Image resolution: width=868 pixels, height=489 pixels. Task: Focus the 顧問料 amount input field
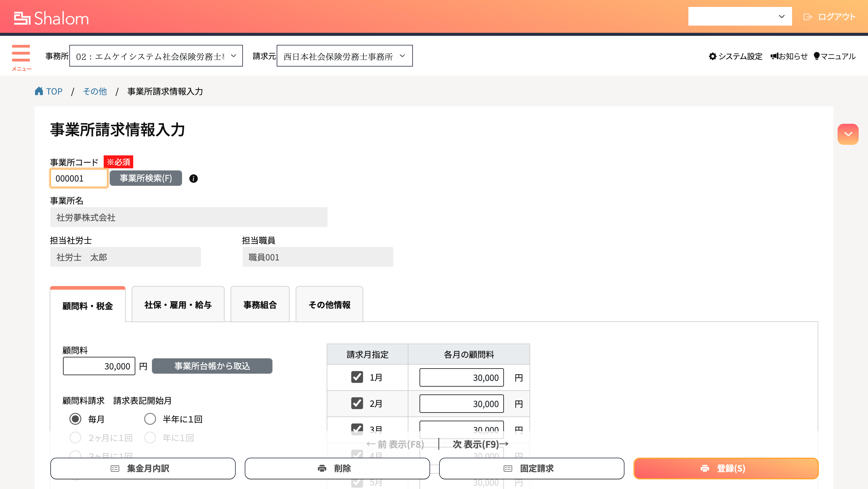click(99, 366)
